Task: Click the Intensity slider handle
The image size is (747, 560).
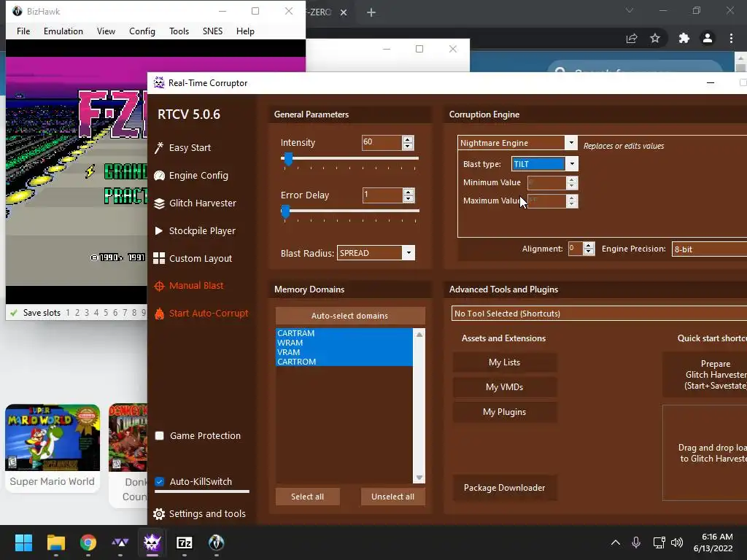Action: (x=288, y=159)
